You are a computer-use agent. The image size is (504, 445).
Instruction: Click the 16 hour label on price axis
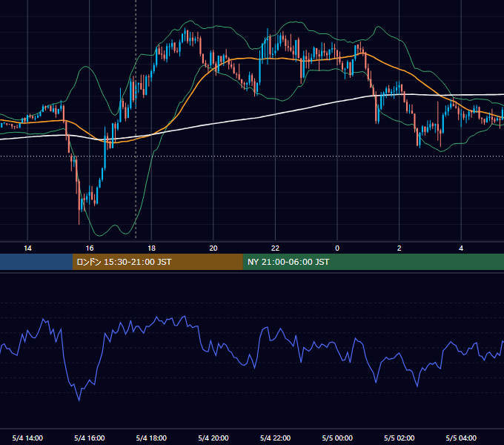(90, 248)
